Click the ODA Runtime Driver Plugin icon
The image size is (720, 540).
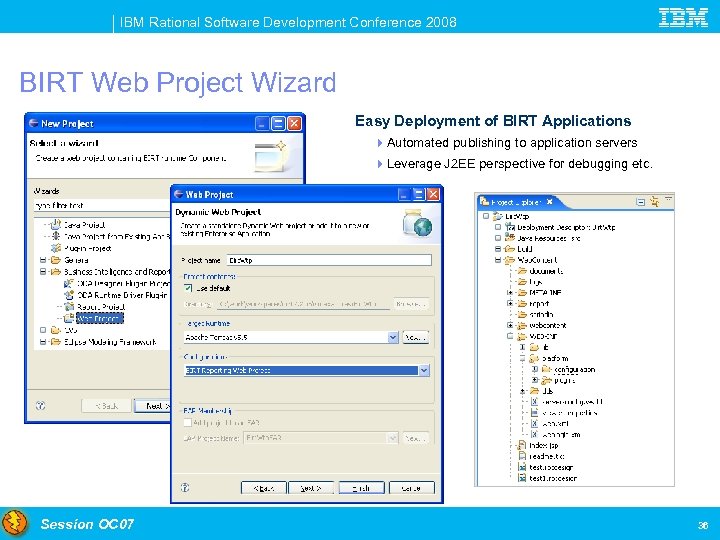coord(69,295)
